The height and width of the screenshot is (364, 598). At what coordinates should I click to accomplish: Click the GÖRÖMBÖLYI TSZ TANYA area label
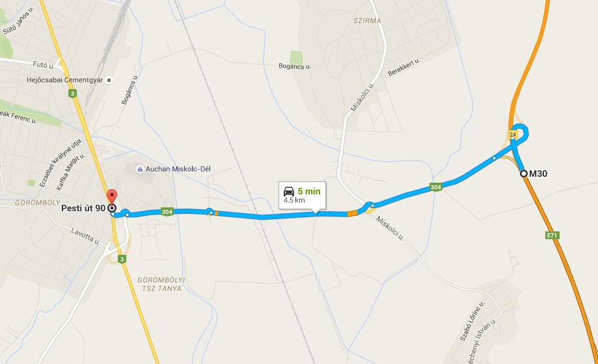coord(161,284)
